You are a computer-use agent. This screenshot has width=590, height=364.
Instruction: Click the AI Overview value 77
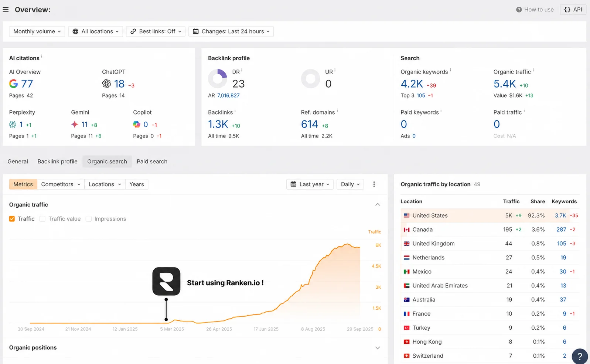click(x=27, y=84)
